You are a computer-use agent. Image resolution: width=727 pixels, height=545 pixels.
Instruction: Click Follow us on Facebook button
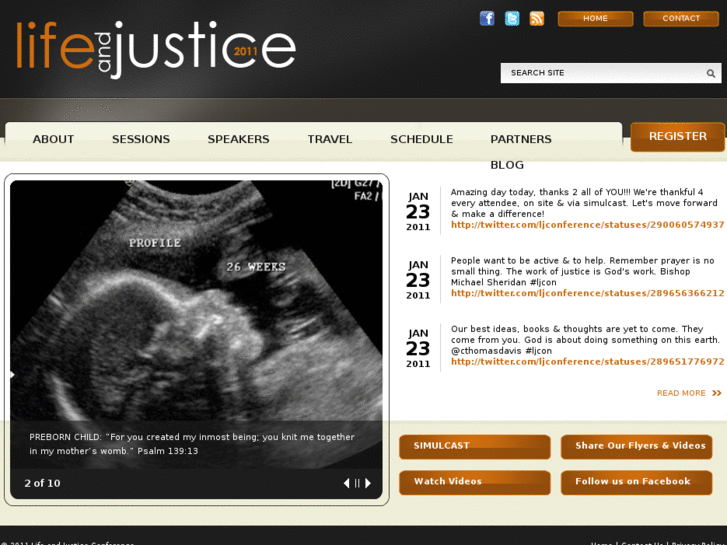[x=637, y=482]
